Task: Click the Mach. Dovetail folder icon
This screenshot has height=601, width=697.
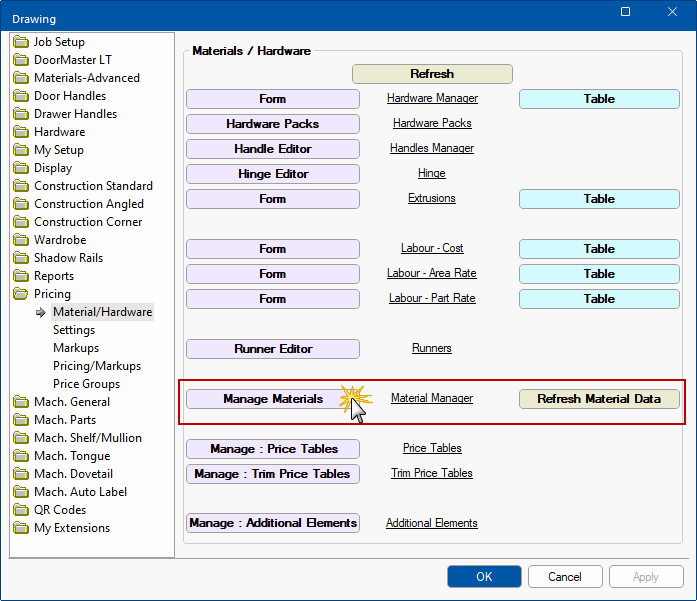Action: coord(22,474)
